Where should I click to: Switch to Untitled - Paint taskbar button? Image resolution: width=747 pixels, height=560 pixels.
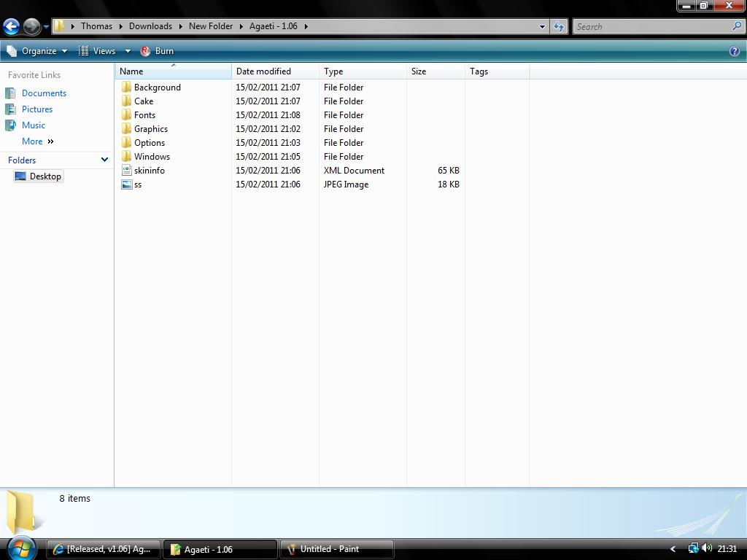point(337,549)
